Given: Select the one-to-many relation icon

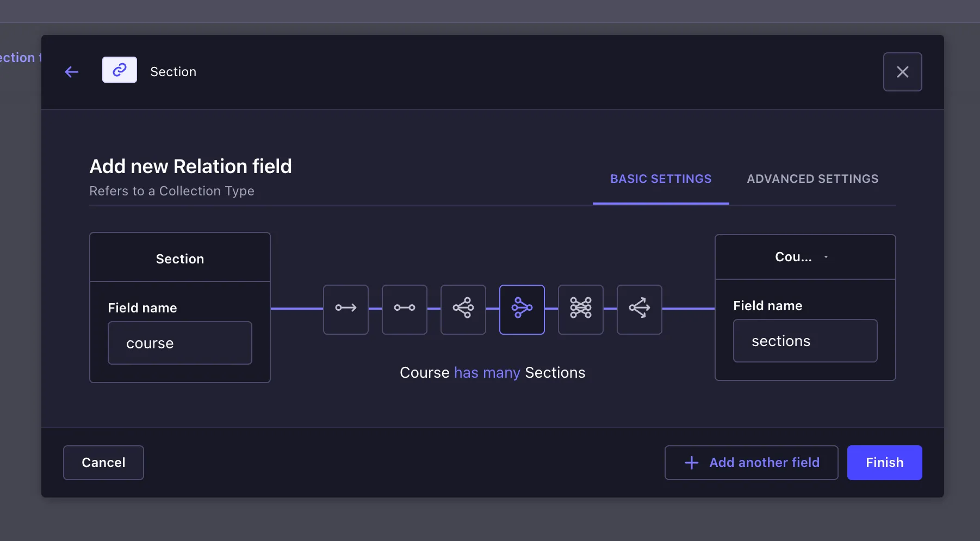Looking at the screenshot, I should click(463, 309).
